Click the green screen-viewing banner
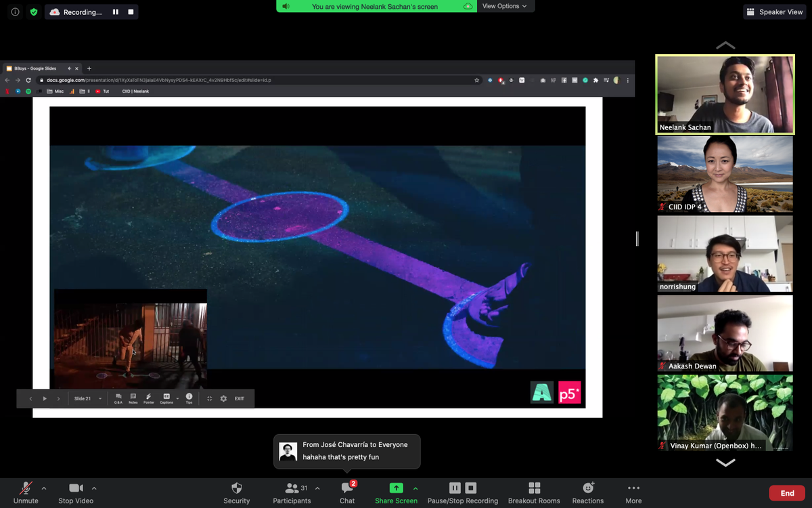 coord(375,6)
